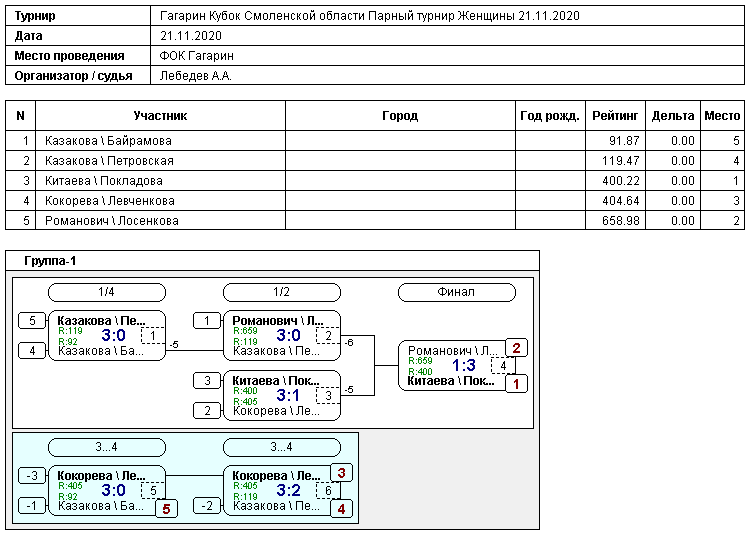Select the Китаева \ Покладова table row
Viewport: 750px width, 535px height.
(x=160, y=181)
